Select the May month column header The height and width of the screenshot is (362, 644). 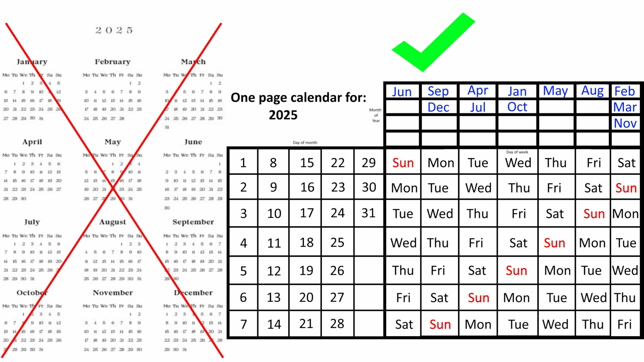pyautogui.click(x=555, y=91)
